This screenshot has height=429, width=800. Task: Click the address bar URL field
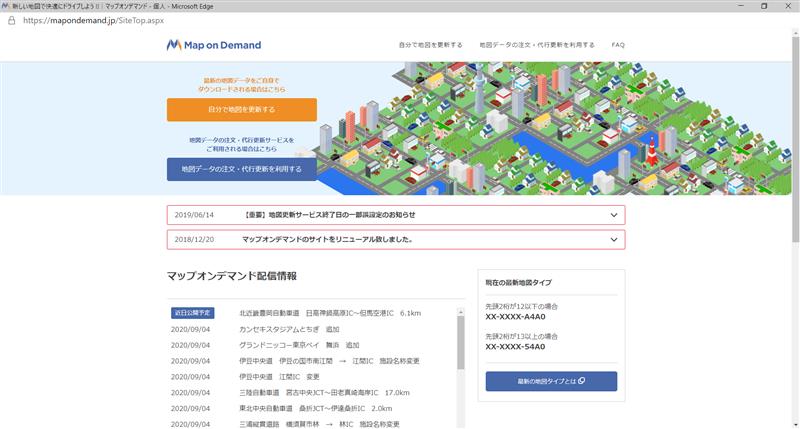click(x=93, y=20)
